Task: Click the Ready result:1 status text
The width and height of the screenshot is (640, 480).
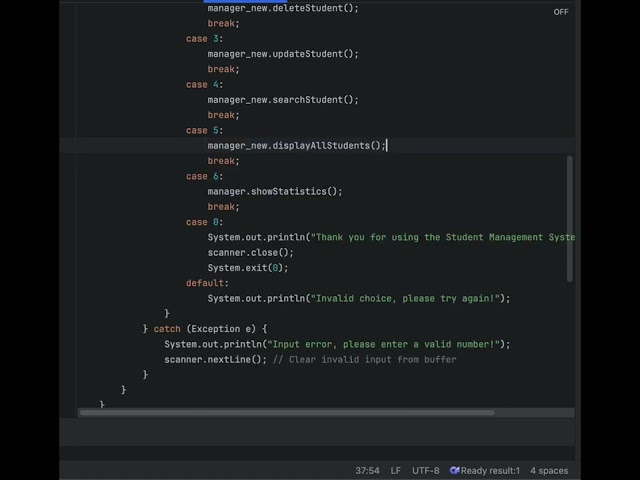Action: [x=490, y=471]
